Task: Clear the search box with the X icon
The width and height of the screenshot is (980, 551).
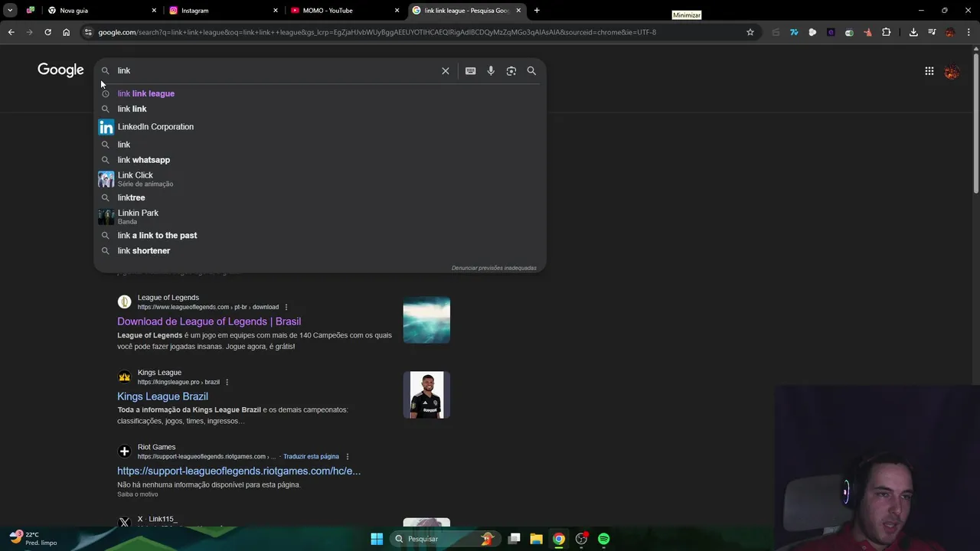Action: [x=446, y=70]
